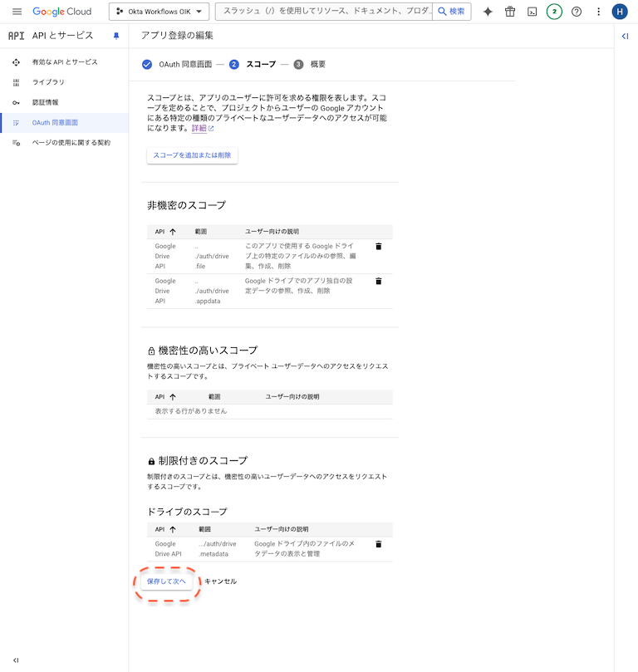The width and height of the screenshot is (638, 672).
Task: Delete the drive.appdata scope row
Action: (378, 282)
